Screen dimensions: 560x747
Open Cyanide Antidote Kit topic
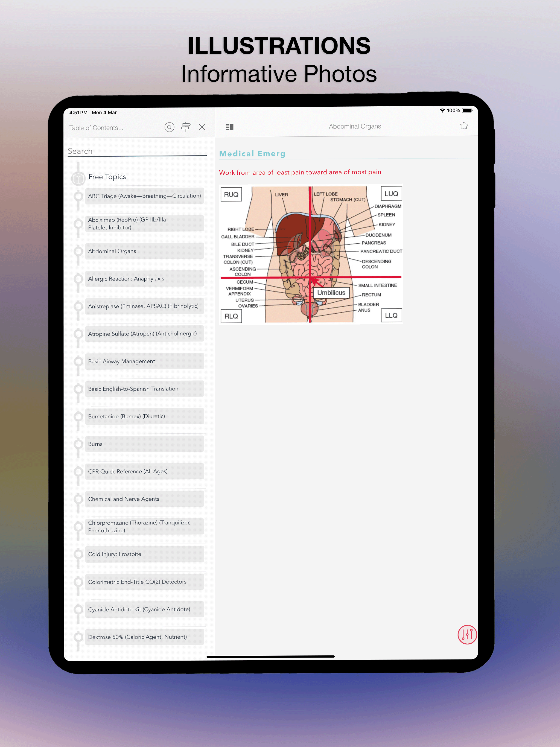[145, 609]
